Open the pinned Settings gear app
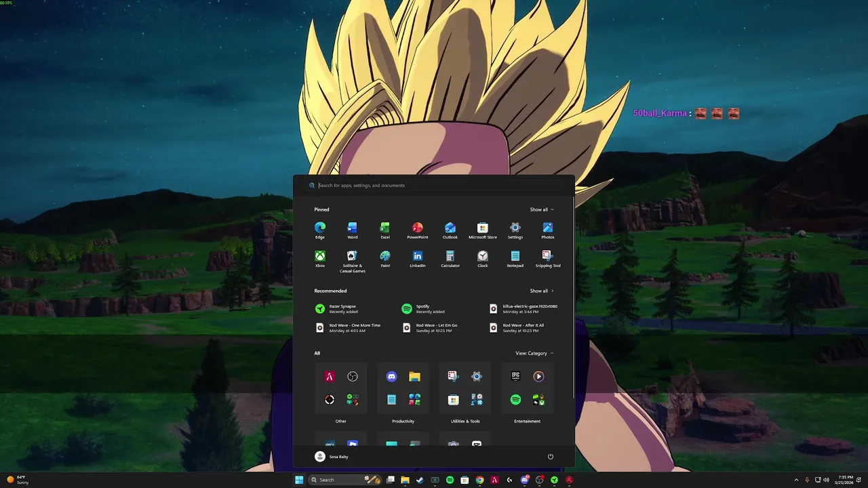 (515, 230)
